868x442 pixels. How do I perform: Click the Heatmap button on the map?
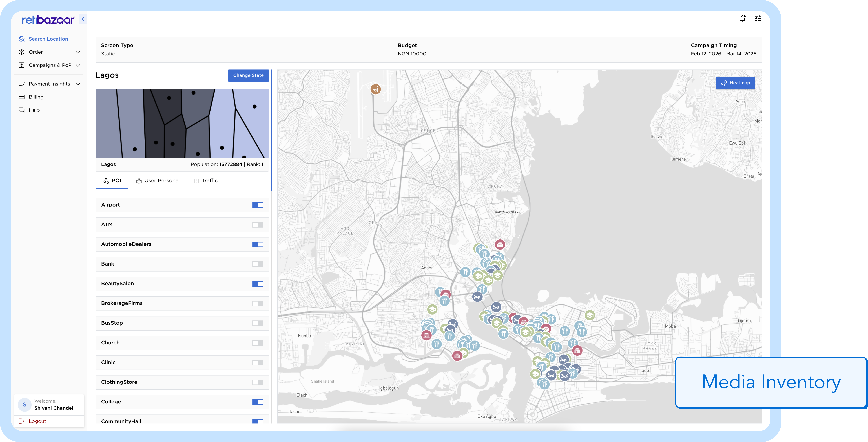click(x=735, y=83)
